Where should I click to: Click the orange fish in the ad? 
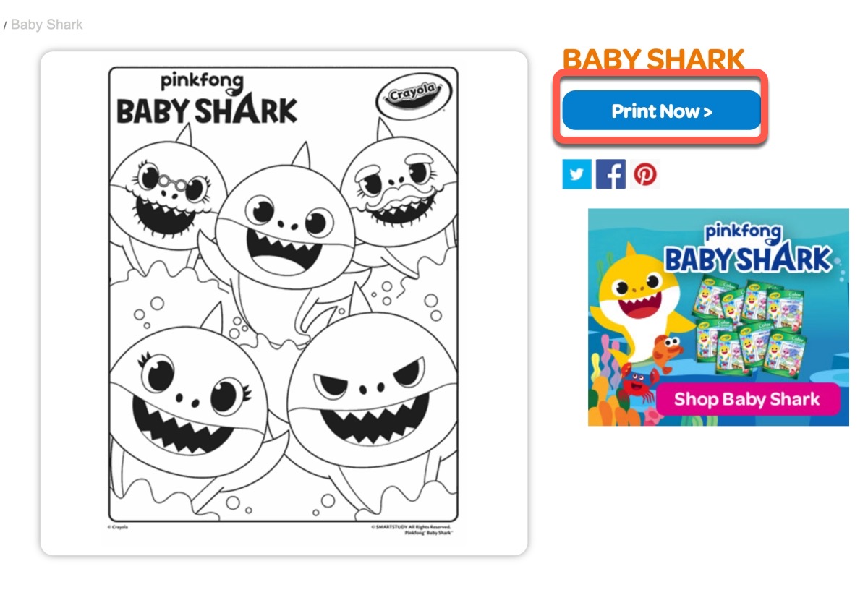[x=668, y=350]
